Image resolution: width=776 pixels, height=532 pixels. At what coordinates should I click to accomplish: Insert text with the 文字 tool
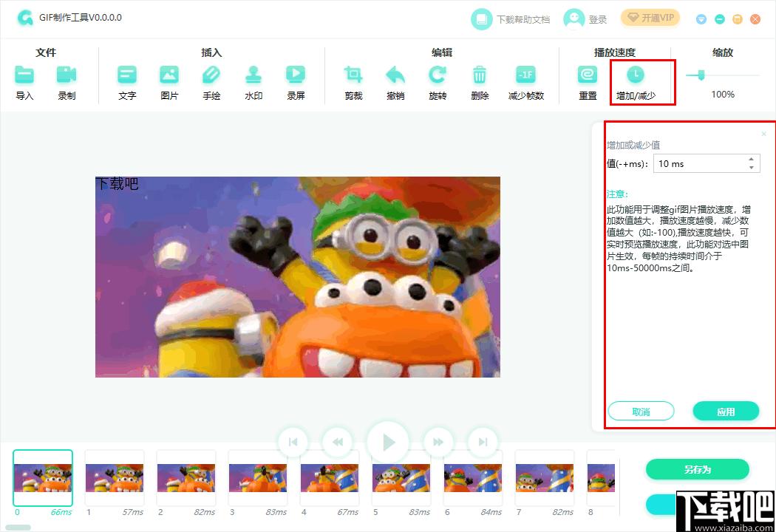pyautogui.click(x=127, y=75)
